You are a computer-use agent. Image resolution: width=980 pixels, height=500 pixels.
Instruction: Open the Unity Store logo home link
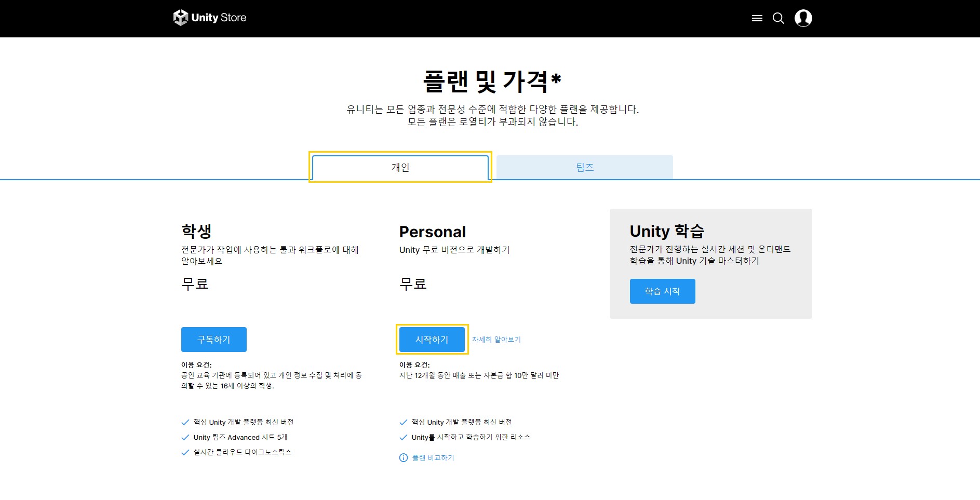coord(210,18)
